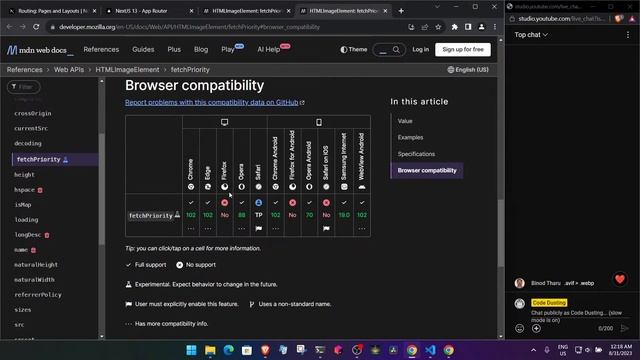Go to the MDN Blog
640x360 pixels.
(201, 50)
